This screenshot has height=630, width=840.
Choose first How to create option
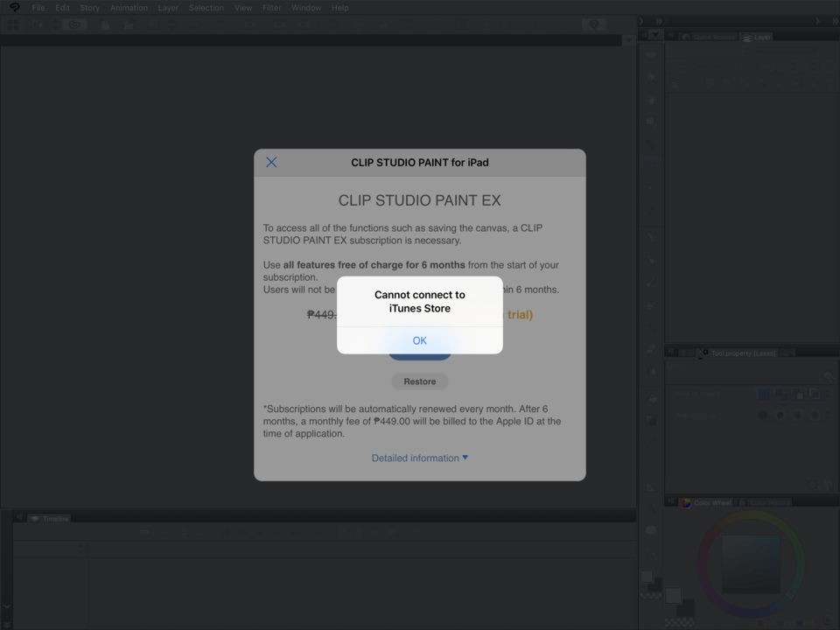coord(763,394)
